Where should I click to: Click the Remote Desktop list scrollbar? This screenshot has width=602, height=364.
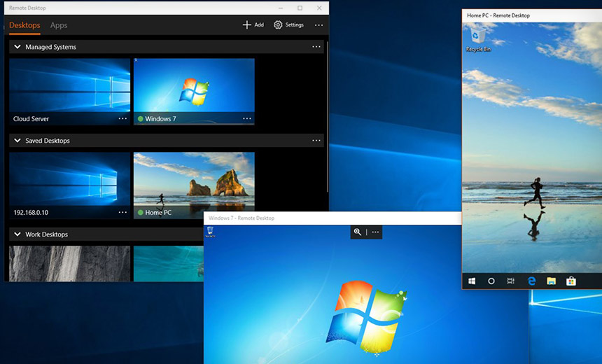tap(328, 115)
